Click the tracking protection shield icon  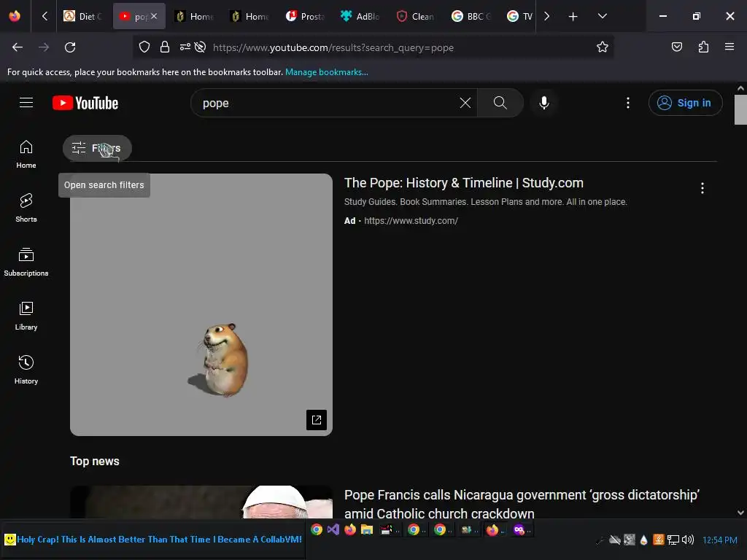pos(144,47)
